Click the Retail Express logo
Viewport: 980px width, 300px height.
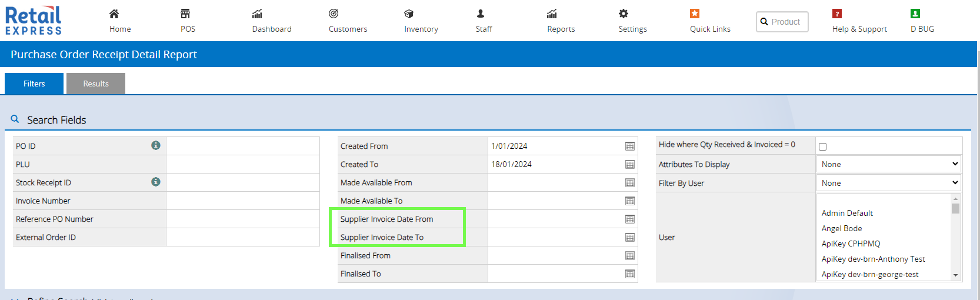click(34, 21)
